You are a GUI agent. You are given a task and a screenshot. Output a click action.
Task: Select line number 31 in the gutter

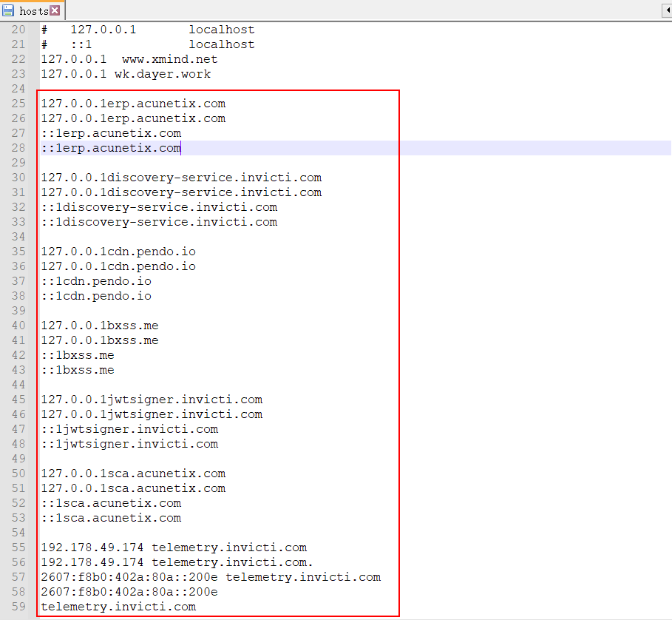pos(18,192)
